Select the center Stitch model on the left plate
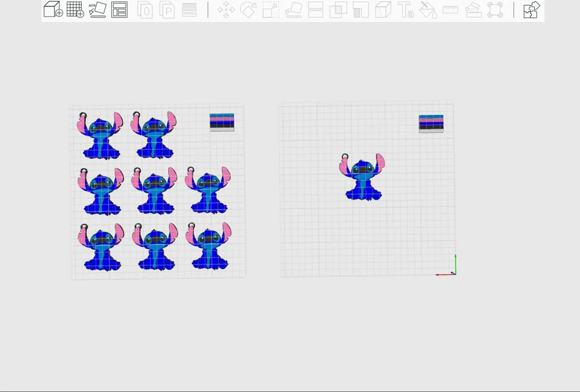This screenshot has height=392, width=580. click(154, 190)
